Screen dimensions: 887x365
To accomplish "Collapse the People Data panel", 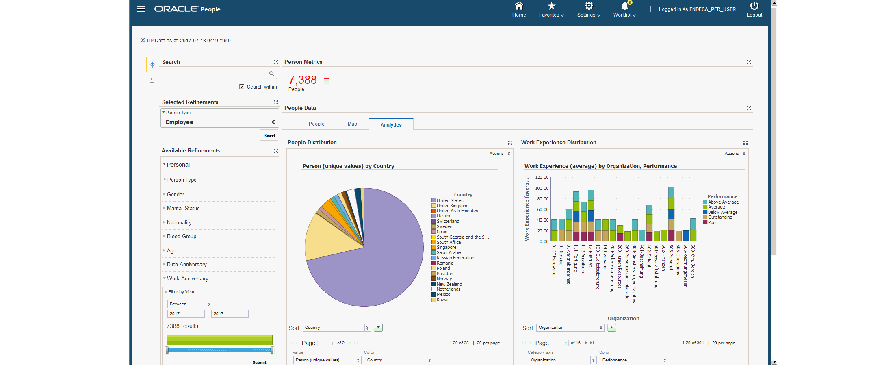I will click(748, 108).
